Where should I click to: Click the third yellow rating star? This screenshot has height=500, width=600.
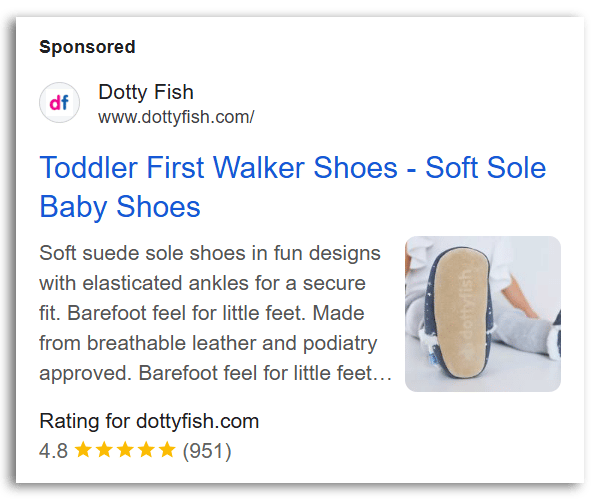(125, 450)
